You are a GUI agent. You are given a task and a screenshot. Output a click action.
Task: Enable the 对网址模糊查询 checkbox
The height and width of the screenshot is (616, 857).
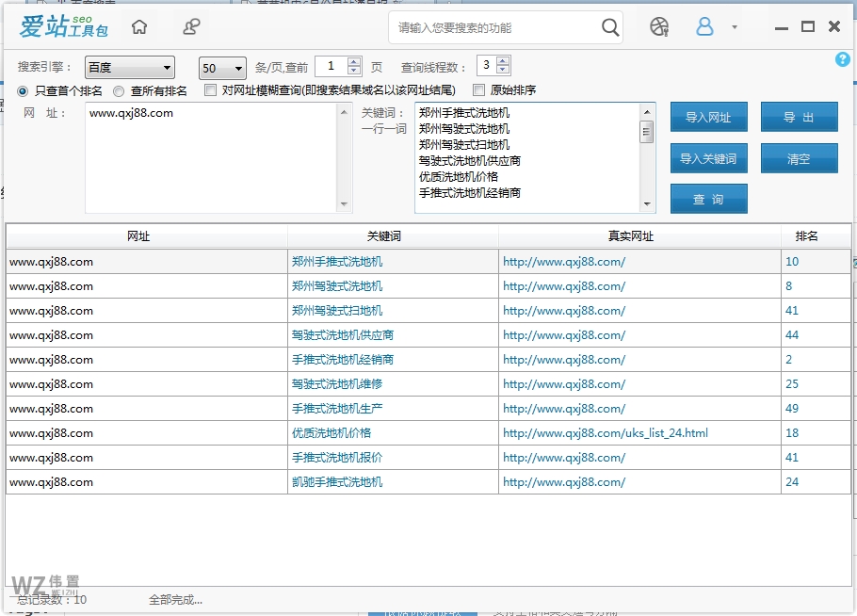click(210, 90)
